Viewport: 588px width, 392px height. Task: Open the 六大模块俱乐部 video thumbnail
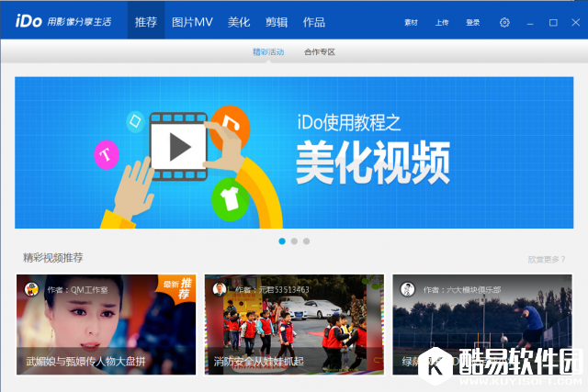click(x=482, y=325)
